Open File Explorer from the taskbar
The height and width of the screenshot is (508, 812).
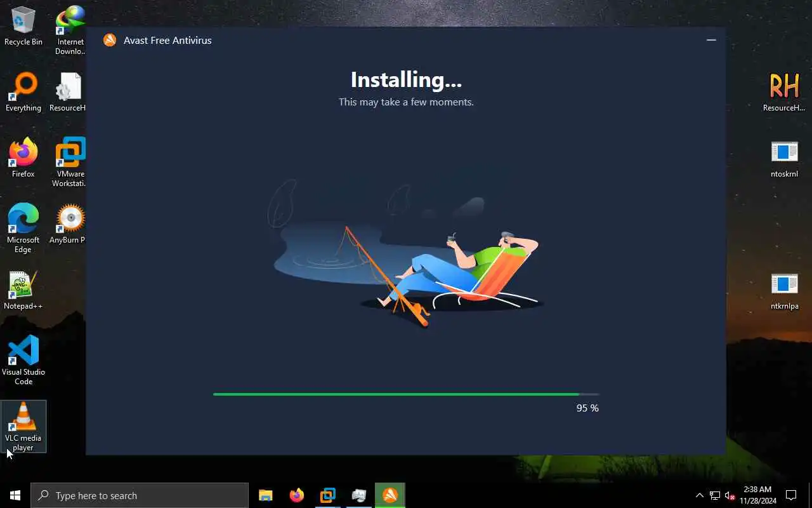(x=266, y=495)
